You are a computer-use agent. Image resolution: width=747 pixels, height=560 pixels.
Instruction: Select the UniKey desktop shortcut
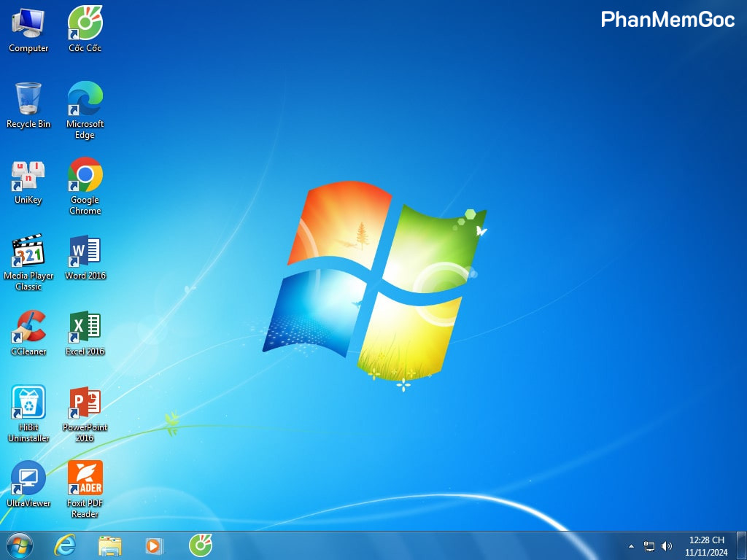28,176
